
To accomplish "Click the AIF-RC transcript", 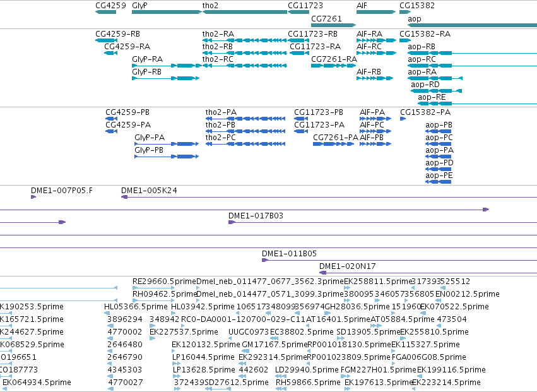I will coord(369,47).
